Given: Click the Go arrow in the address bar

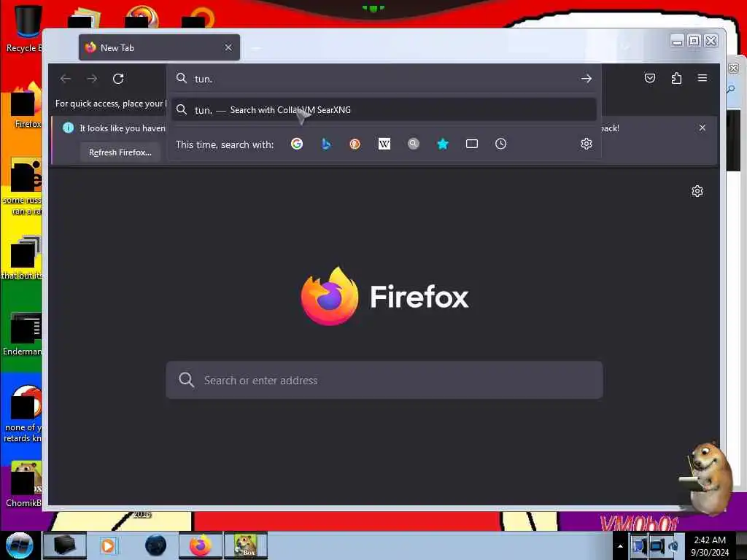Looking at the screenshot, I should [x=587, y=79].
